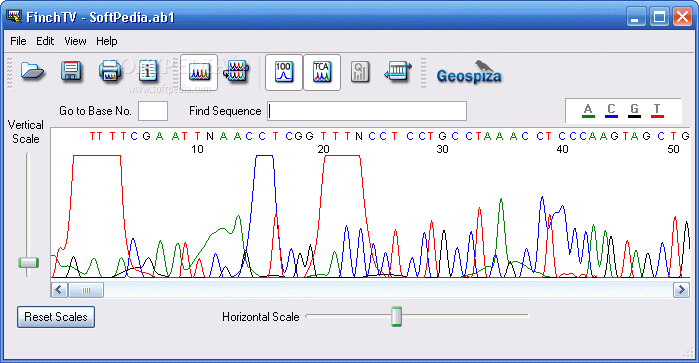Click the Horizontal Scale slider handle
Viewport: 699px width, 363px height.
[x=396, y=316]
